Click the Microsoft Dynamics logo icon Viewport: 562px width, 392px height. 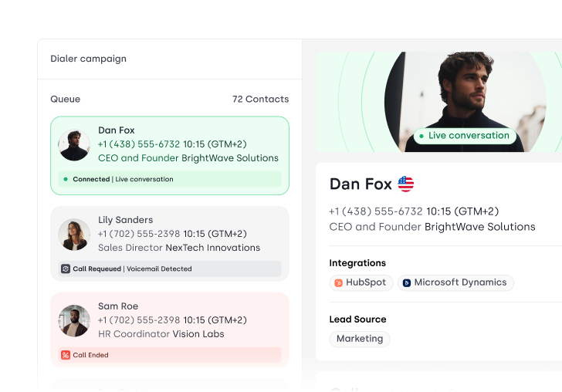pyautogui.click(x=407, y=283)
